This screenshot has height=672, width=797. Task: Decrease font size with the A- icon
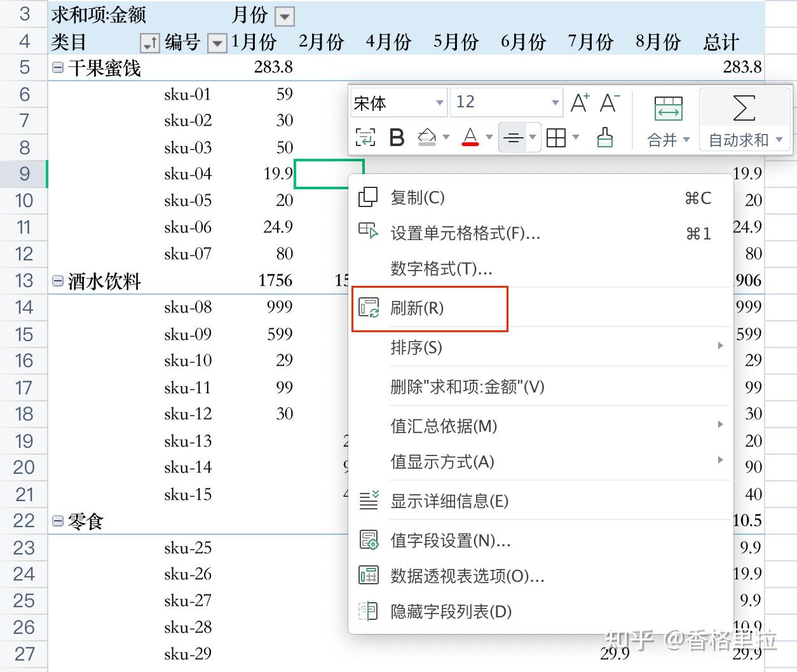coord(608,102)
